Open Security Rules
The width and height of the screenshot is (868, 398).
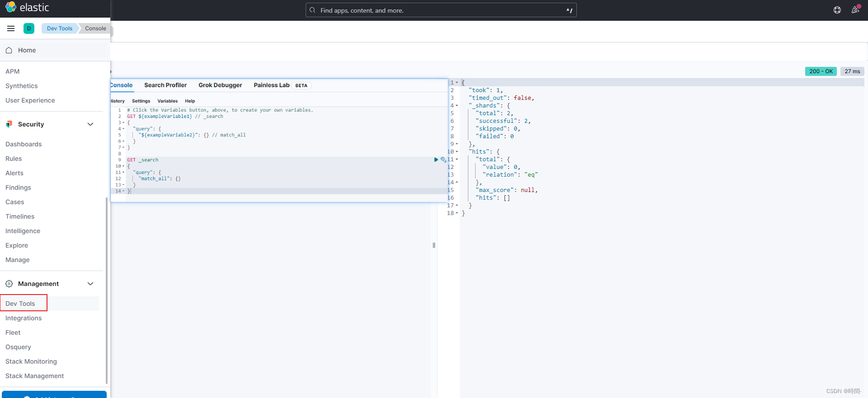tap(14, 159)
